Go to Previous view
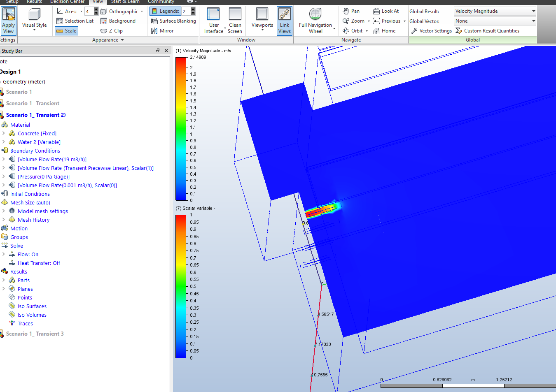Screen dimensions: 556x392 (x=387, y=21)
